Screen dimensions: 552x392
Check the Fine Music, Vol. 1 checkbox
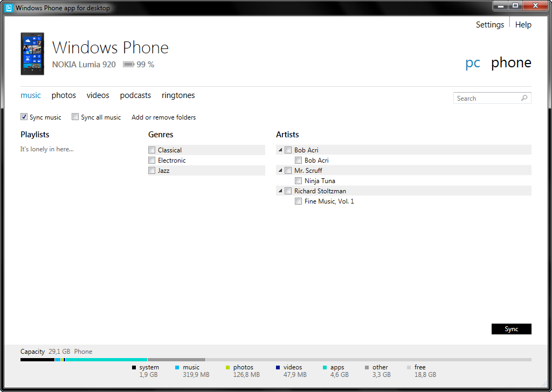298,201
